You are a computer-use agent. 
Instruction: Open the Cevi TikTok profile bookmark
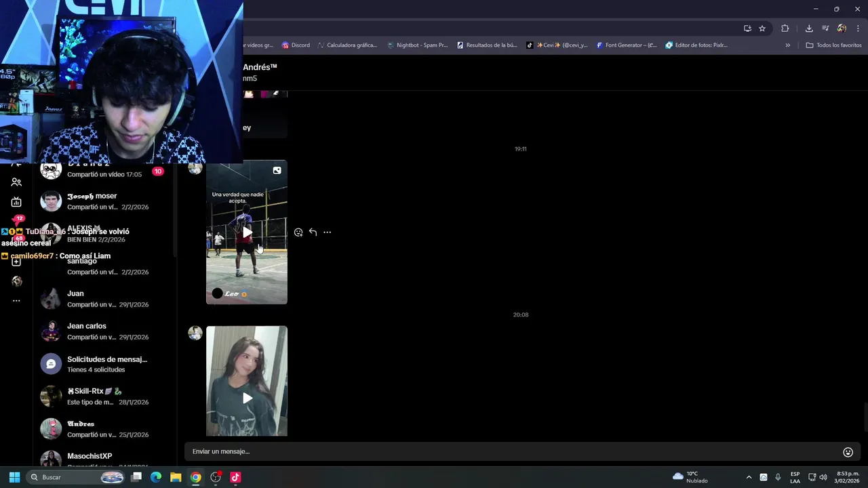557,45
